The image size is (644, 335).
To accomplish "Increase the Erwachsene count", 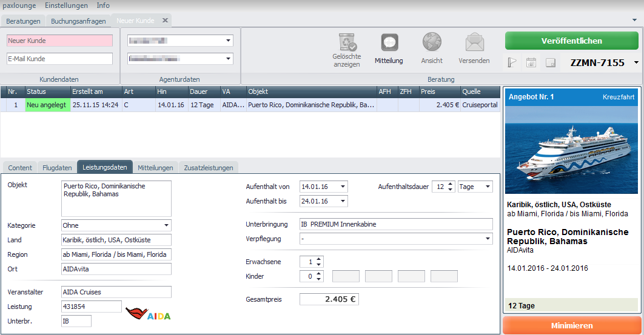I will point(319,259).
